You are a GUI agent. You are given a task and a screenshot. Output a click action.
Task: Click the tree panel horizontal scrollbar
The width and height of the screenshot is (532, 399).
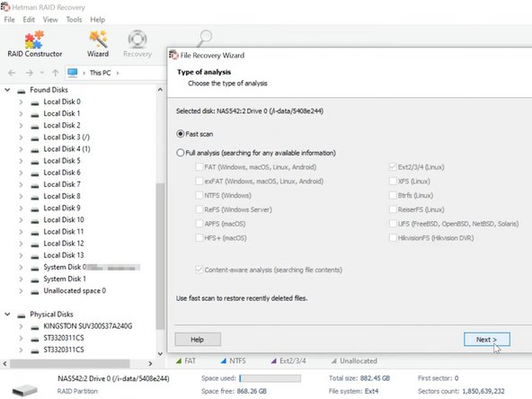69,363
